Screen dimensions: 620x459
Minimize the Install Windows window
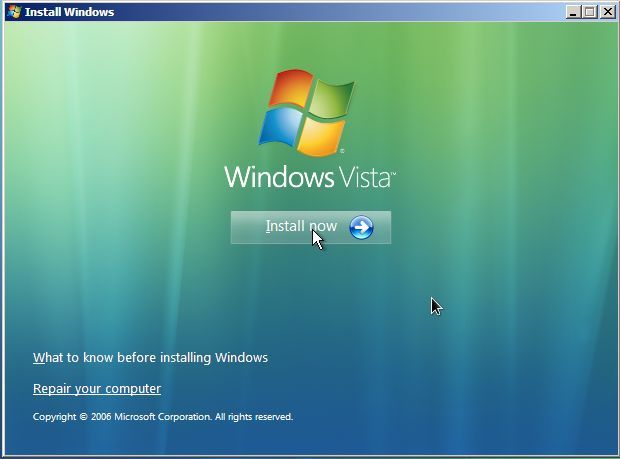[573, 12]
